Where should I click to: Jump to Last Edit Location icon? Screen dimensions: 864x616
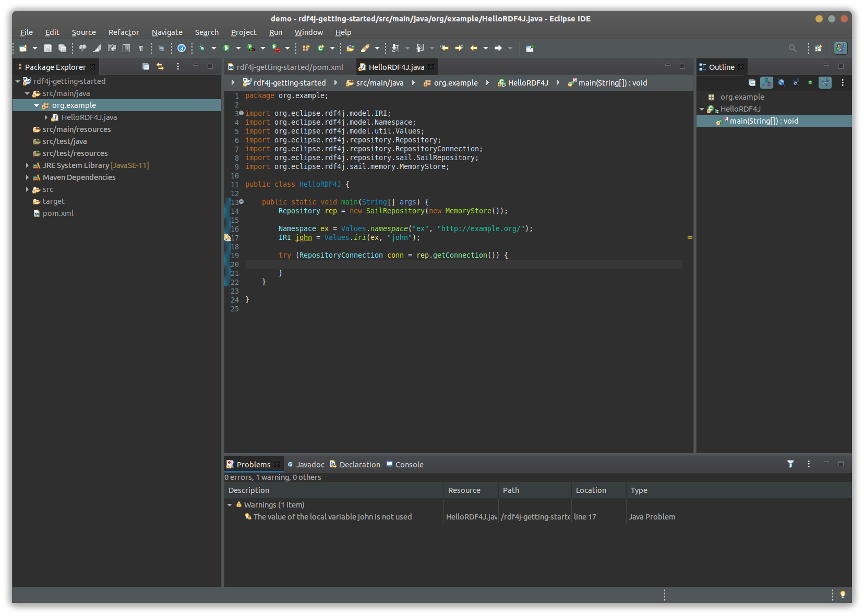coord(445,49)
